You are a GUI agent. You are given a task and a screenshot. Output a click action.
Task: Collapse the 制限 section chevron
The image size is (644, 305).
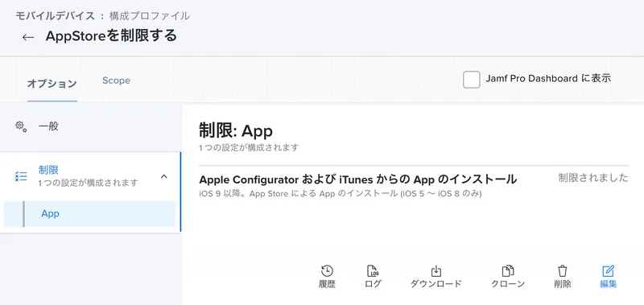click(x=164, y=176)
